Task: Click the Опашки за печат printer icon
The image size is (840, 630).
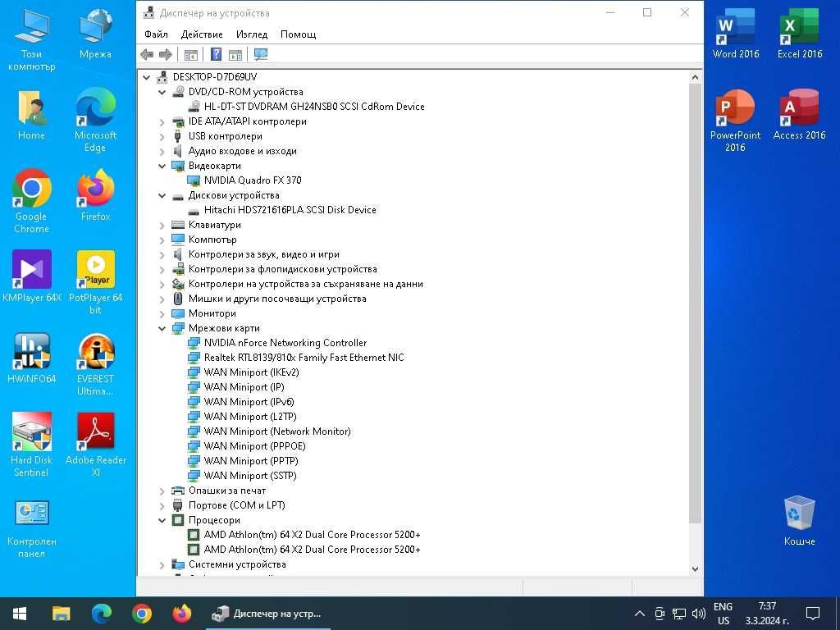Action: 178,491
